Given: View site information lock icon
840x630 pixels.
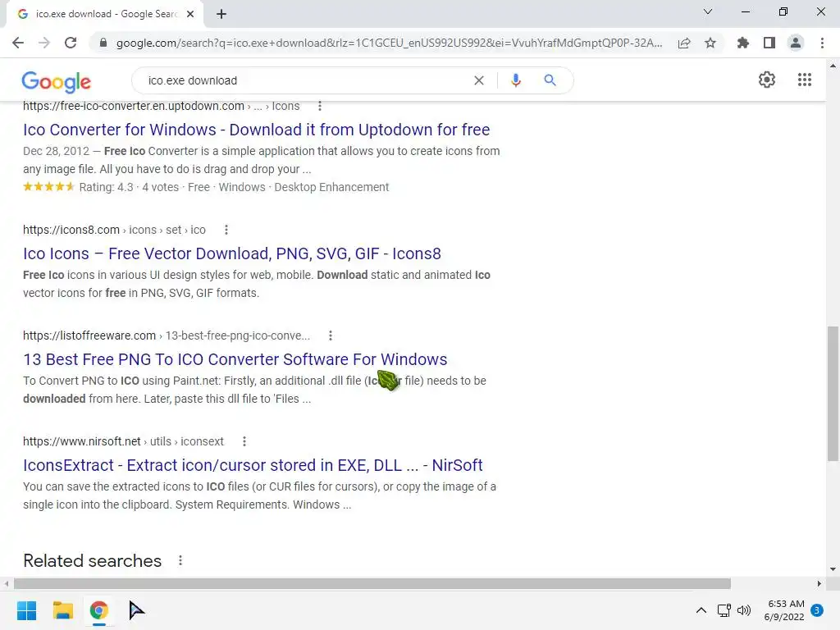Looking at the screenshot, I should pos(103,43).
